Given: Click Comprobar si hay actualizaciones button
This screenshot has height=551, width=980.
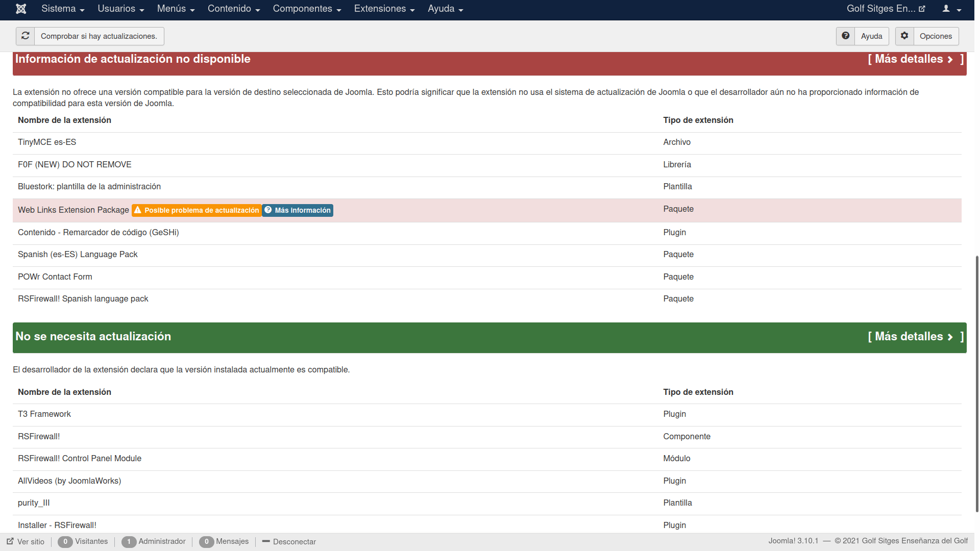Looking at the screenshot, I should [90, 36].
